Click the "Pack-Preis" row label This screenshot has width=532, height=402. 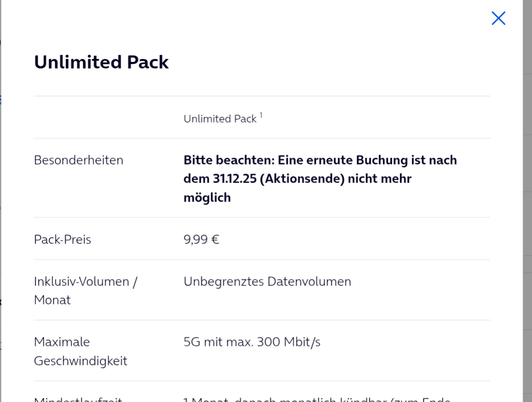pos(63,239)
